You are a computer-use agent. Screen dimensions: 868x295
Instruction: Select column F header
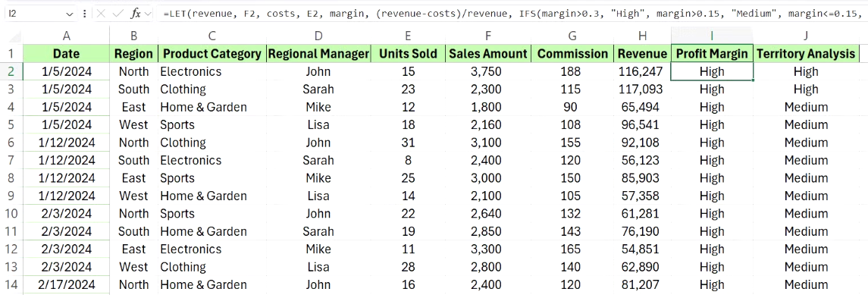point(487,36)
